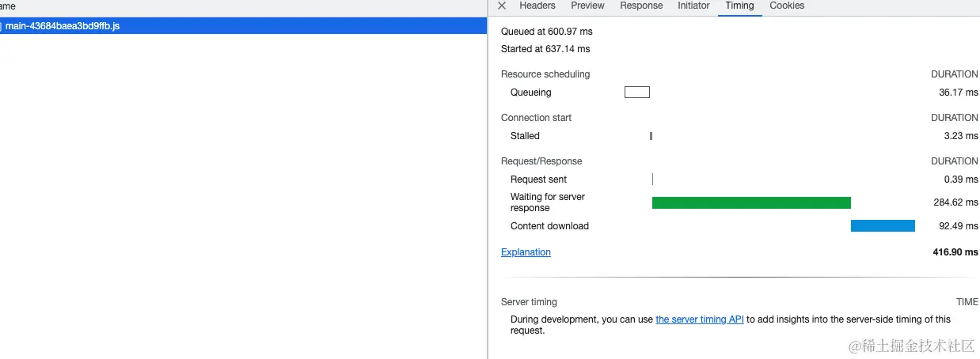Click the Waiting for server response label
Viewport: 980px width, 359px height.
point(548,202)
